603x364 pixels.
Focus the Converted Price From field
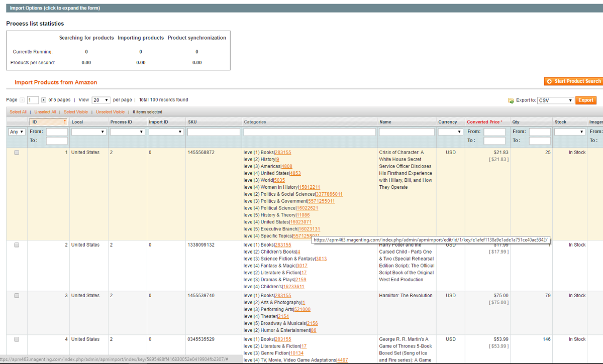click(x=494, y=132)
